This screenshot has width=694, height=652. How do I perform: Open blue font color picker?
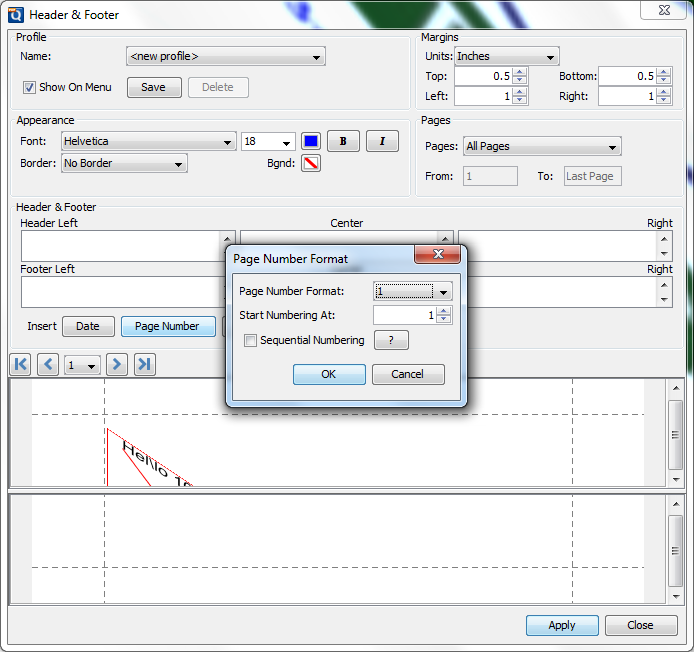point(311,141)
